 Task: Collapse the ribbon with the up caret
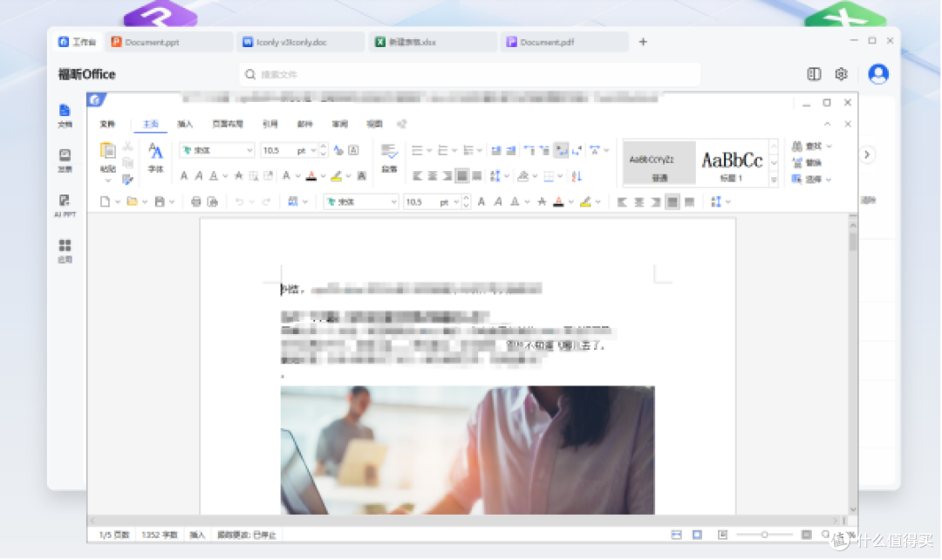point(828,124)
